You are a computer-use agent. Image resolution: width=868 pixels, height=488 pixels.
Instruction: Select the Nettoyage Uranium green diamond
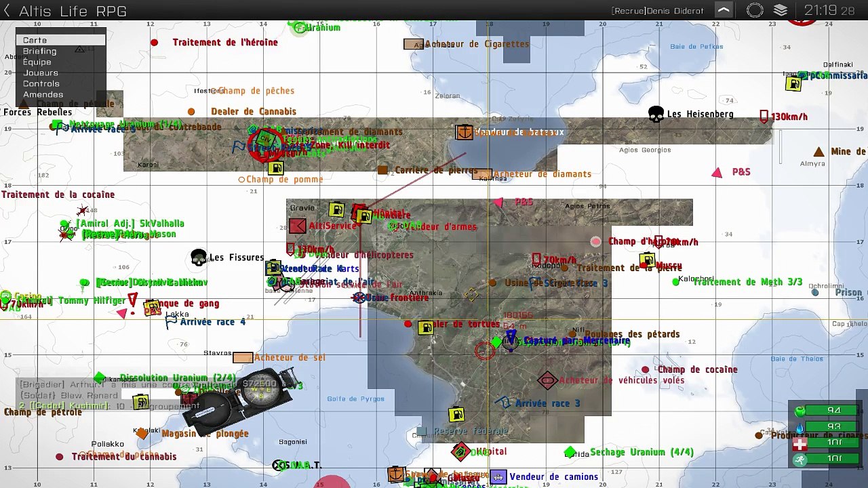coord(56,125)
